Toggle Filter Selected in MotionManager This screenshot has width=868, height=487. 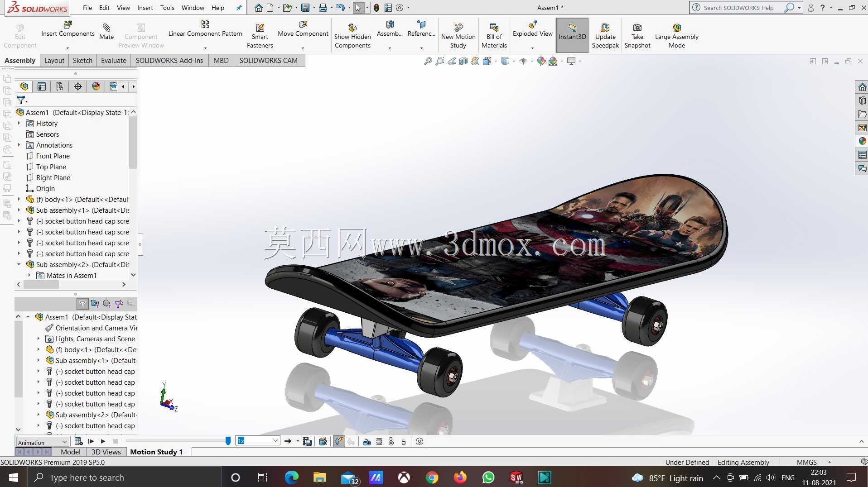click(119, 304)
